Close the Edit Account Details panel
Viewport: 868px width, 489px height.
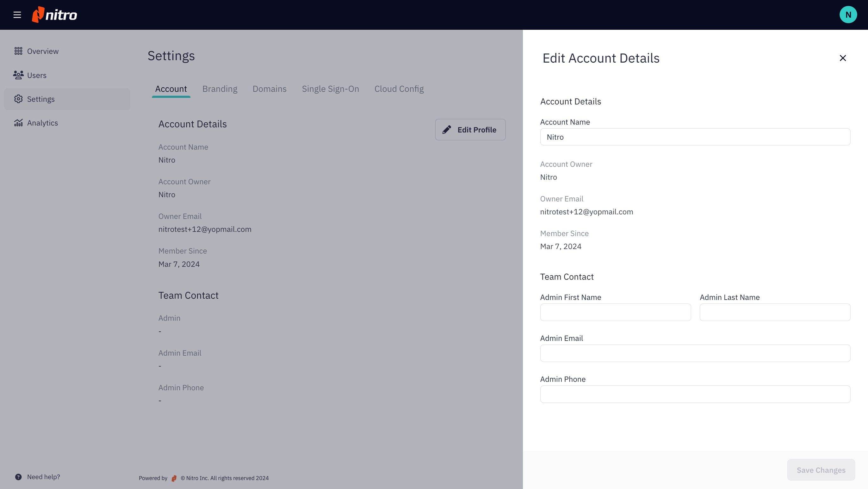843,58
